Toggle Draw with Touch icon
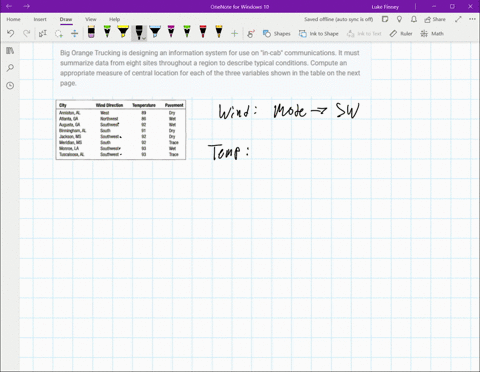 [x=251, y=33]
